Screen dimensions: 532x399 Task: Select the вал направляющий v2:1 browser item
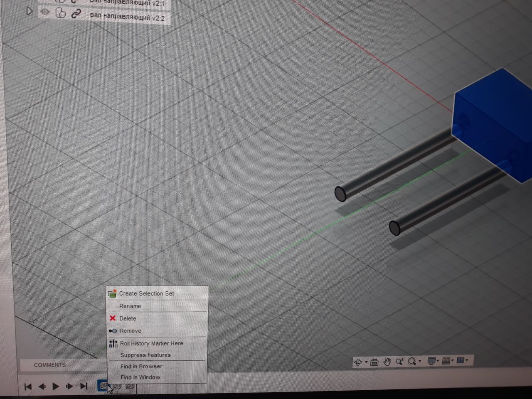point(127,3)
